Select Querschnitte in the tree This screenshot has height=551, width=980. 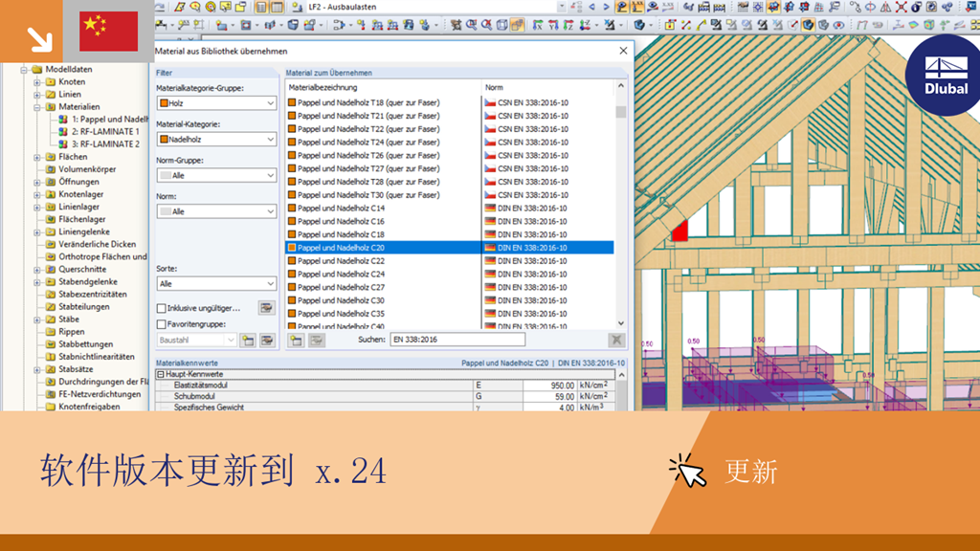click(82, 269)
